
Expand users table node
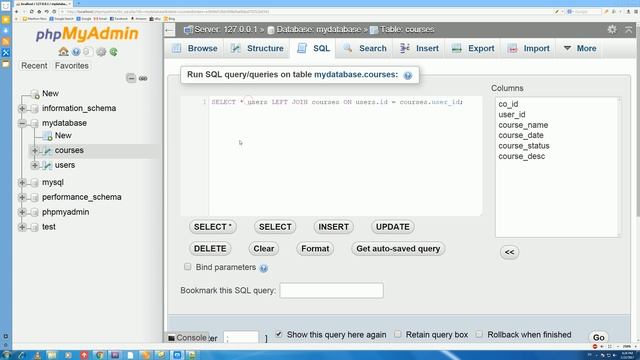tap(35, 165)
